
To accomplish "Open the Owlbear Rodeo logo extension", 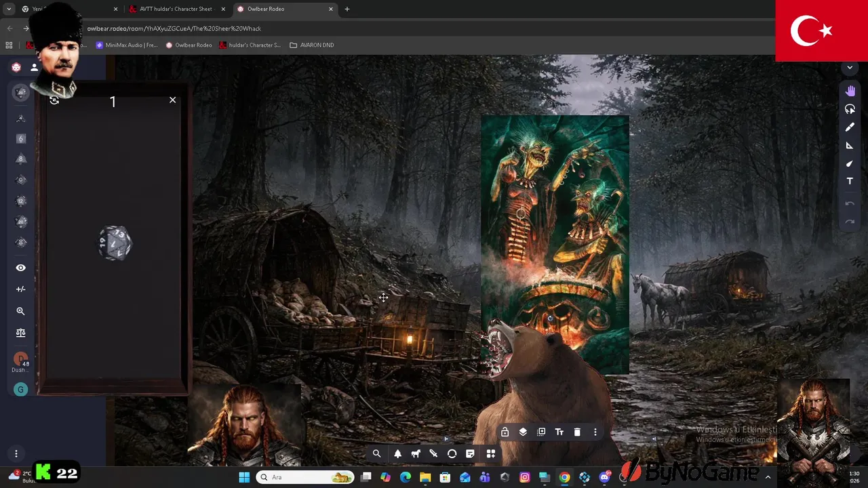I will (16, 67).
